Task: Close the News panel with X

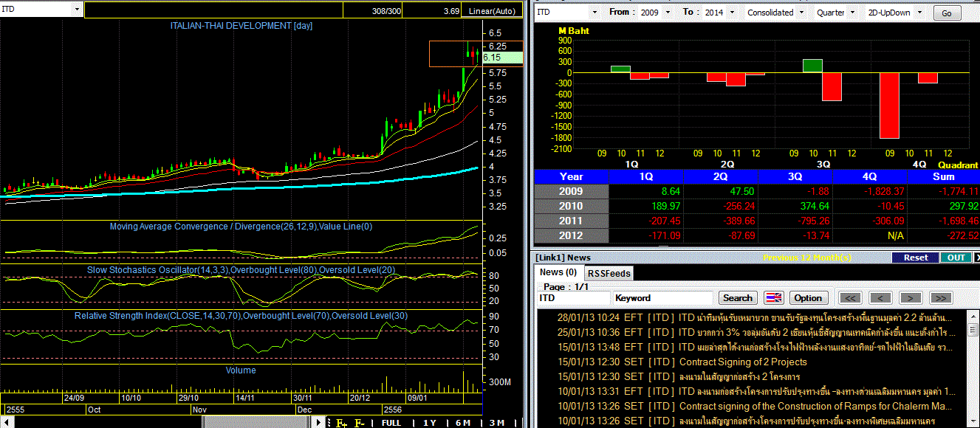Action: 977,258
